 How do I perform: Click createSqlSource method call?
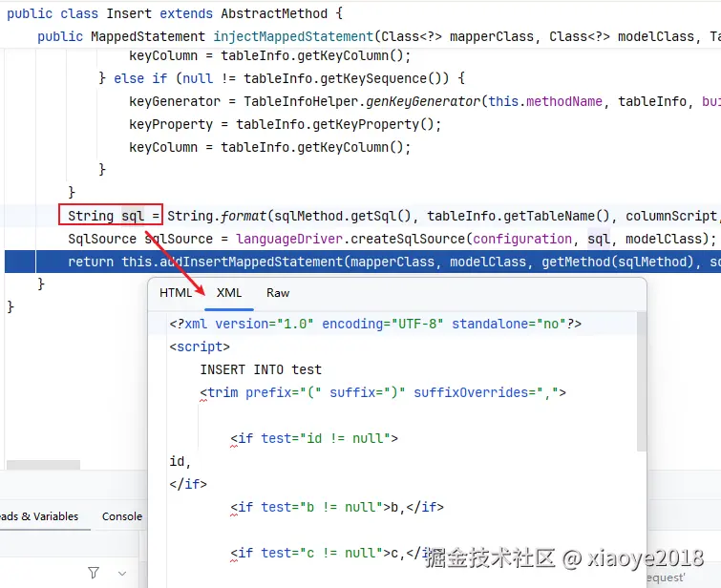click(x=409, y=239)
